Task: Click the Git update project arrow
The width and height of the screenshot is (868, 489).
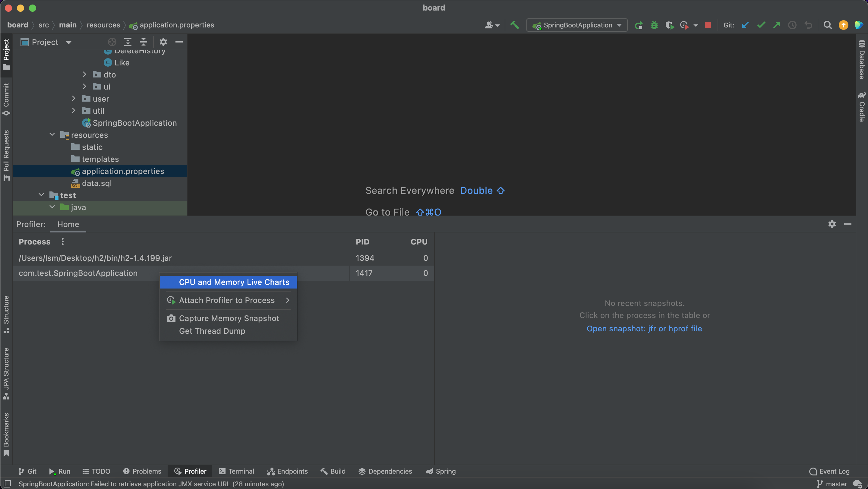Action: pos(745,25)
